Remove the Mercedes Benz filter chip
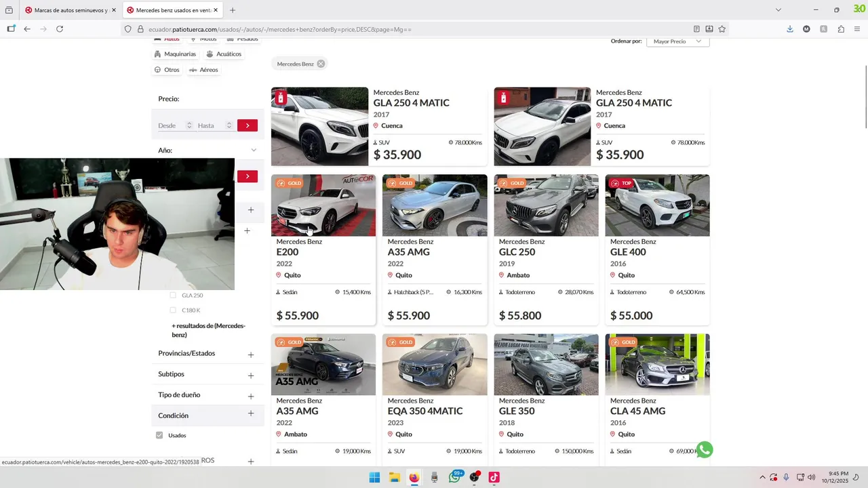 click(321, 64)
